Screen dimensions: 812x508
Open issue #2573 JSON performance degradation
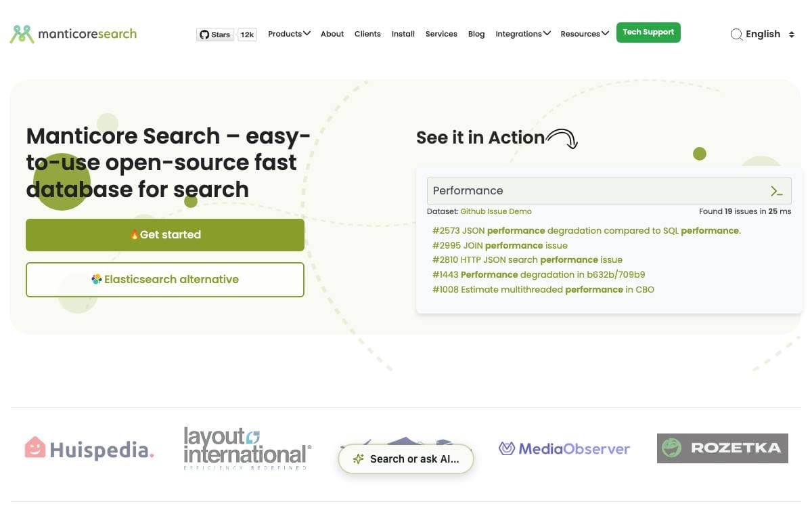click(587, 231)
